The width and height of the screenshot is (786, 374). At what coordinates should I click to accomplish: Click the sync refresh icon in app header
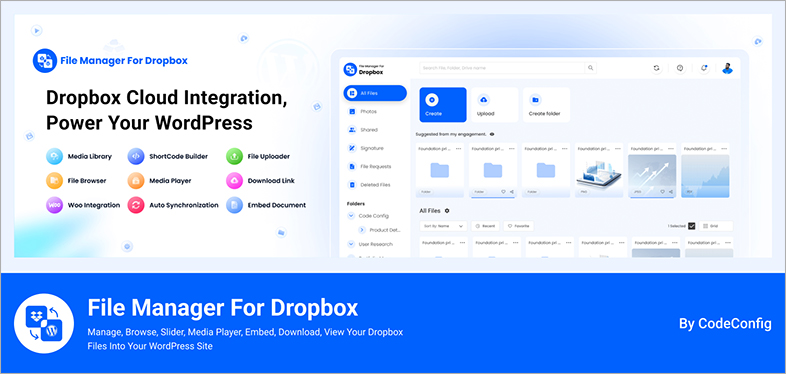pyautogui.click(x=656, y=68)
